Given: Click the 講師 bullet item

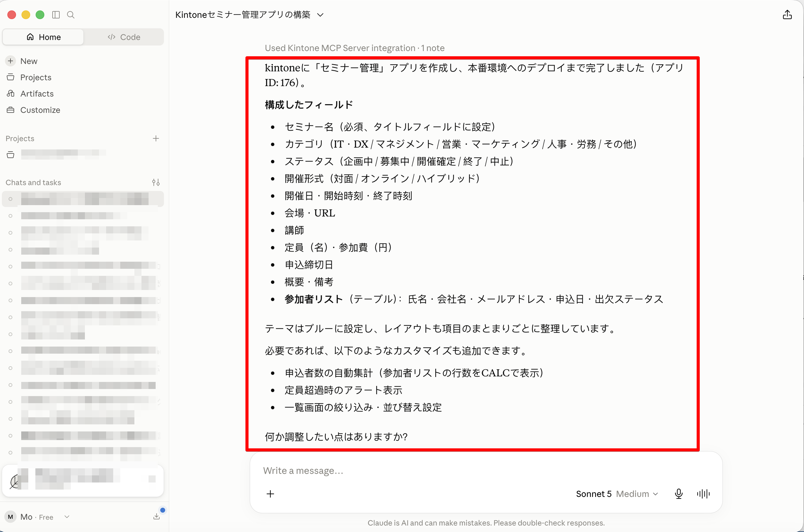Looking at the screenshot, I should click(x=294, y=230).
